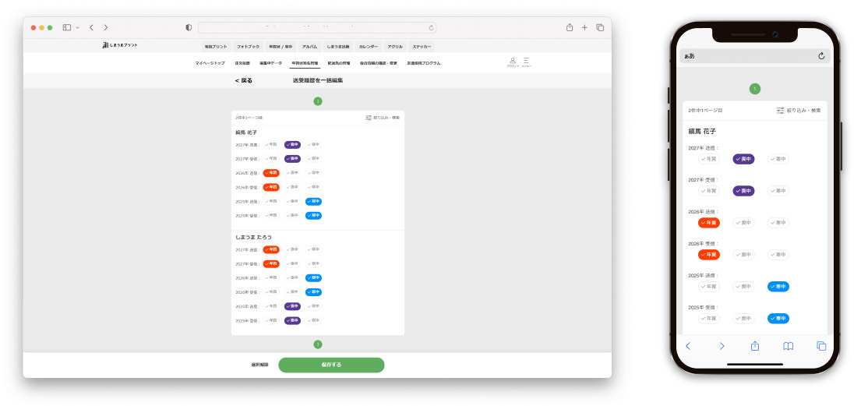The height and width of the screenshot is (406, 868).
Task: Tap the bookmarks book icon on phone
Action: [x=789, y=346]
